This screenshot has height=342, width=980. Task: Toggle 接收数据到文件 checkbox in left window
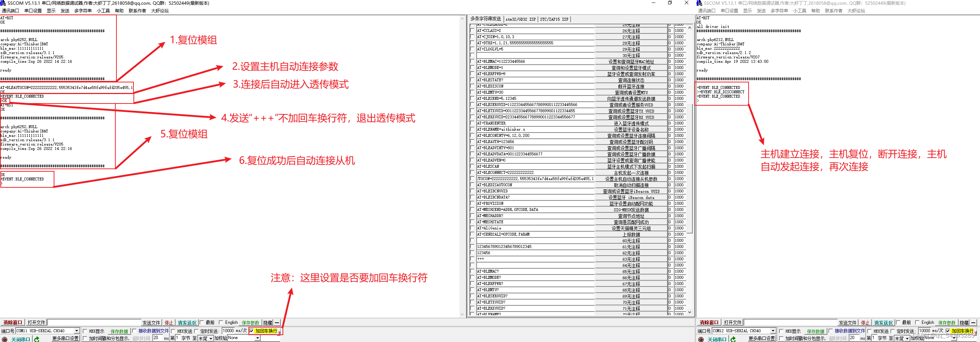click(134, 331)
